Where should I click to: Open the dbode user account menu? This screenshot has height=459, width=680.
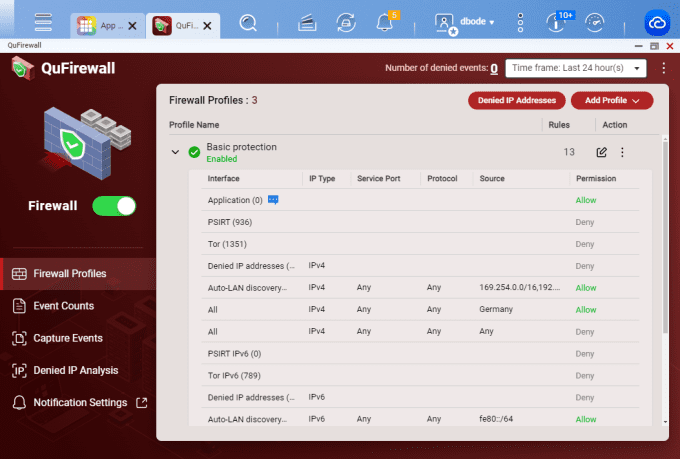[477, 22]
